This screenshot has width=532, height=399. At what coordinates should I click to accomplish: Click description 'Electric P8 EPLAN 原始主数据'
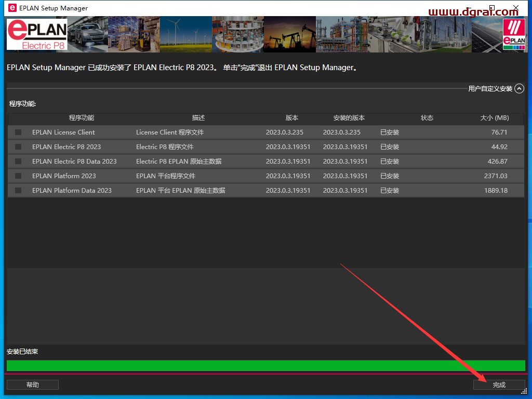(179, 162)
